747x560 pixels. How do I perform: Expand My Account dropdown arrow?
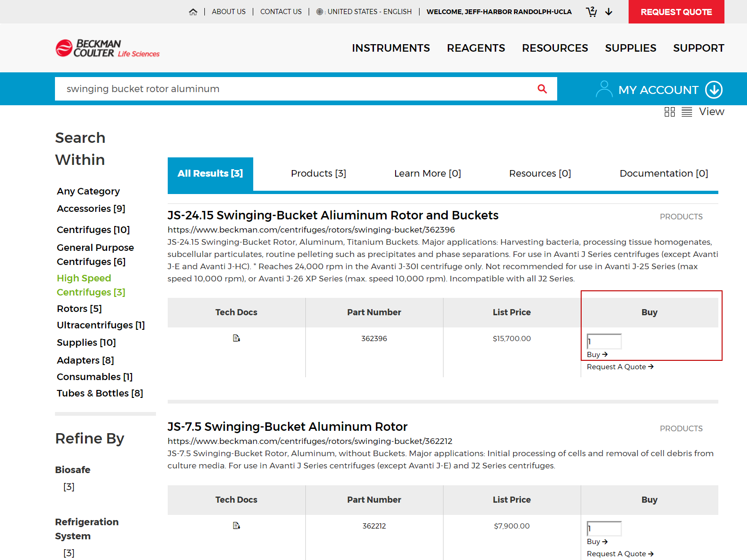tap(714, 90)
